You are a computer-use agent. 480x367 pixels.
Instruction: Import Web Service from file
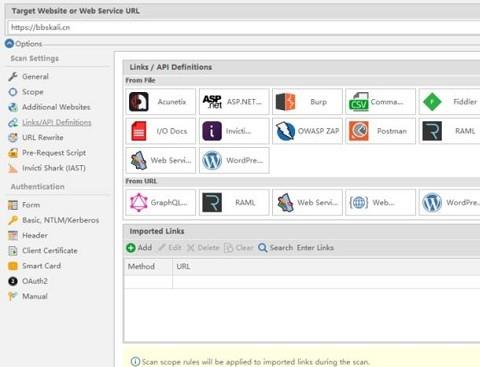(161, 160)
